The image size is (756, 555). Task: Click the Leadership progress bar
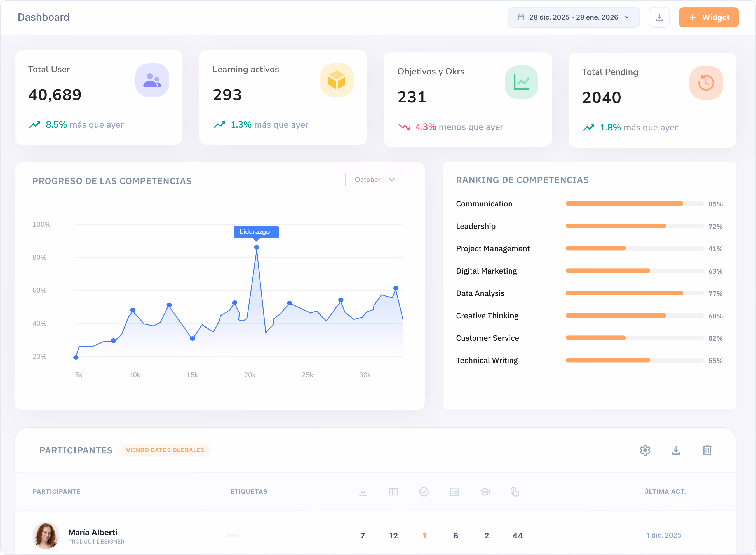coord(634,226)
